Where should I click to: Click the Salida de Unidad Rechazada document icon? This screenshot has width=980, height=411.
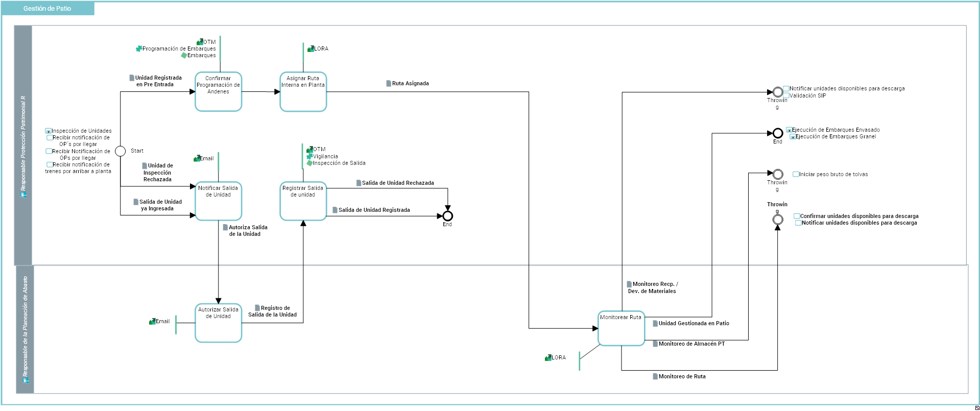pos(358,183)
